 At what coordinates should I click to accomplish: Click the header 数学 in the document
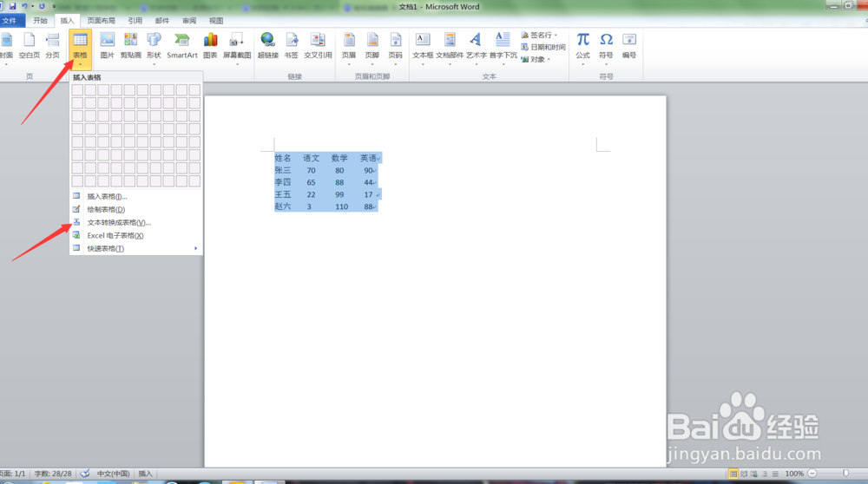pos(339,158)
